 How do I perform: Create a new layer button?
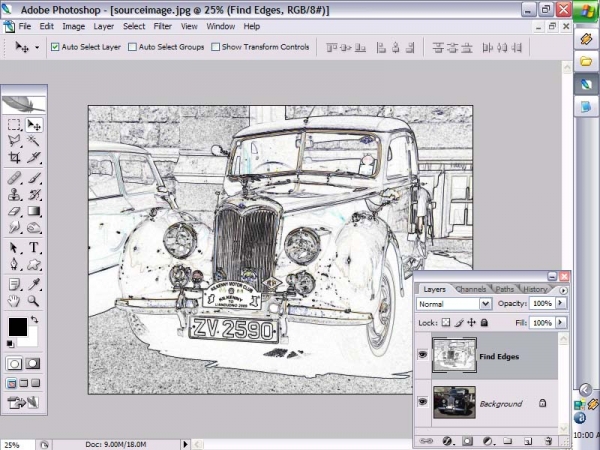528,441
